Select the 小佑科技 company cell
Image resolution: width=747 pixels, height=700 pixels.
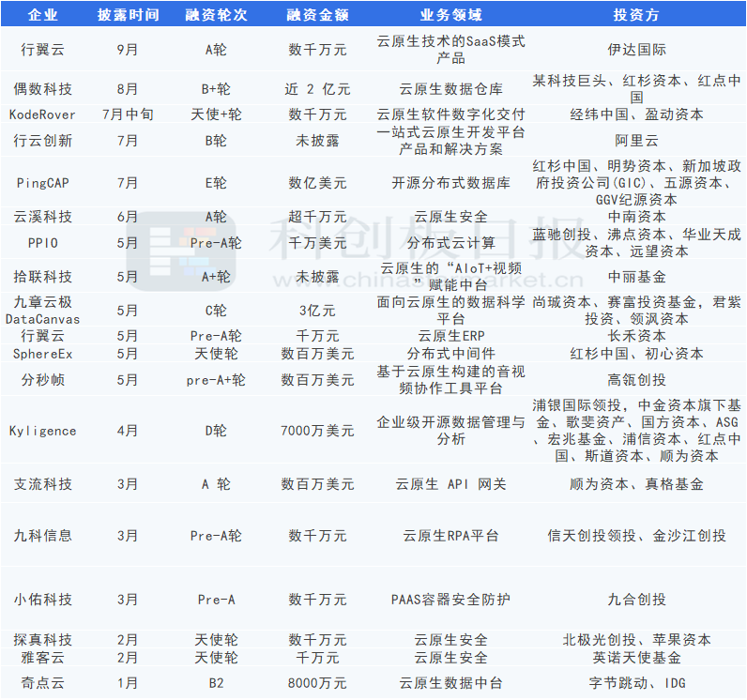[43, 599]
